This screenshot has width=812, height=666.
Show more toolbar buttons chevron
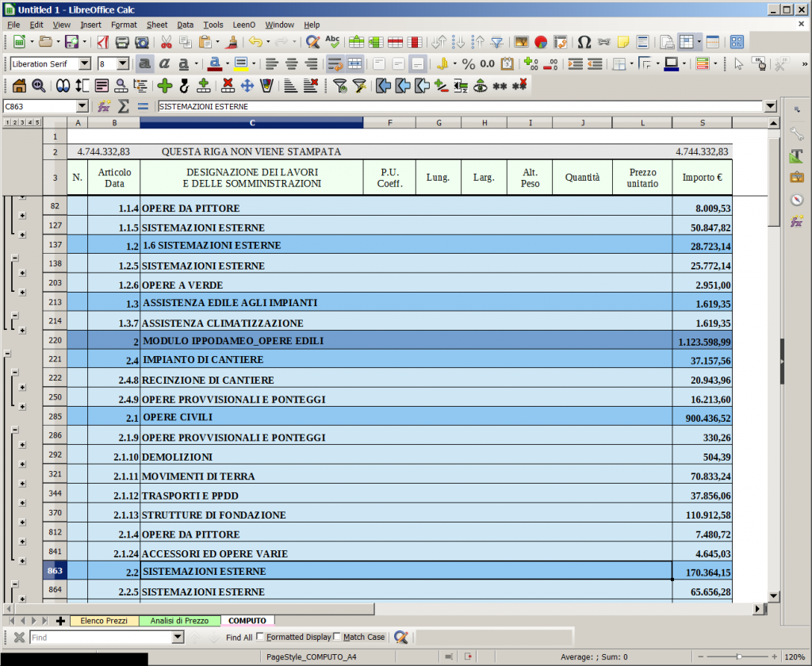click(x=804, y=63)
